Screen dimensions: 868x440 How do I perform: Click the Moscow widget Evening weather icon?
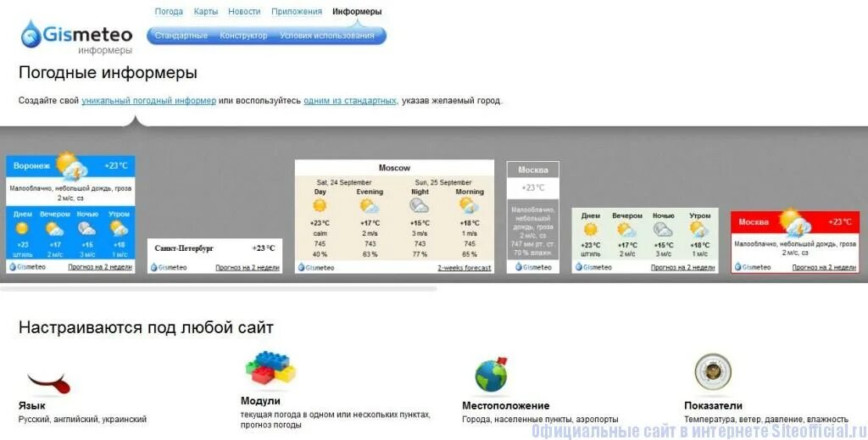pyautogui.click(x=370, y=207)
